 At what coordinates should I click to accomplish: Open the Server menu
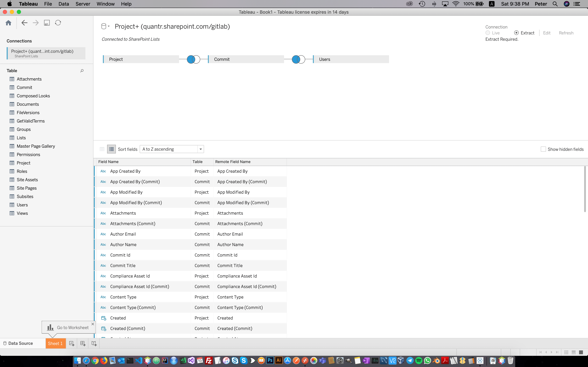click(83, 4)
